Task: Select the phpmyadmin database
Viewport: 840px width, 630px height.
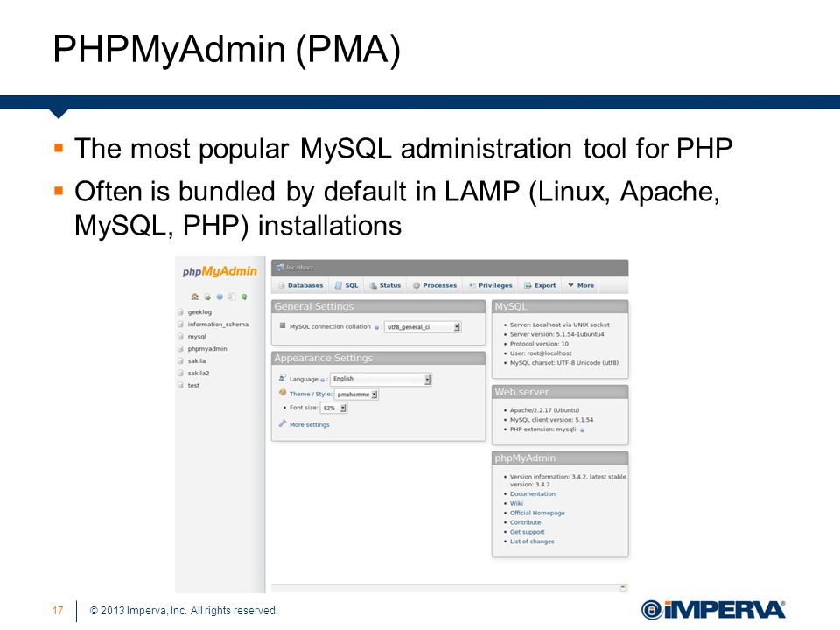Action: tap(207, 349)
